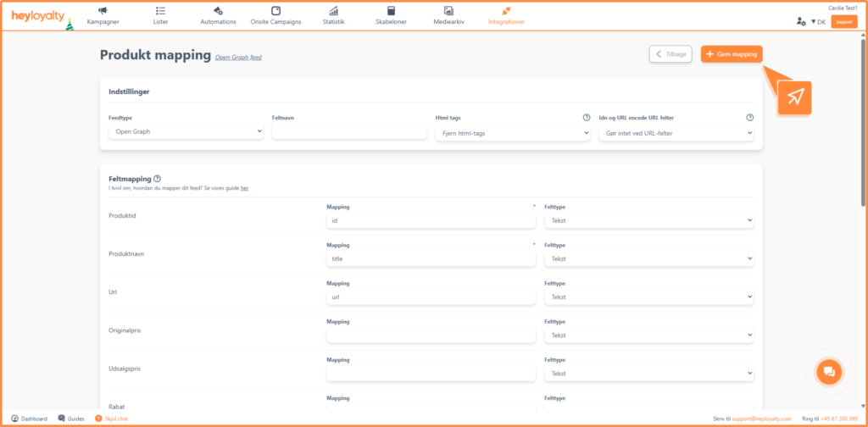The height and width of the screenshot is (427, 868).
Task: Go to Statistik charts
Action: point(334,15)
